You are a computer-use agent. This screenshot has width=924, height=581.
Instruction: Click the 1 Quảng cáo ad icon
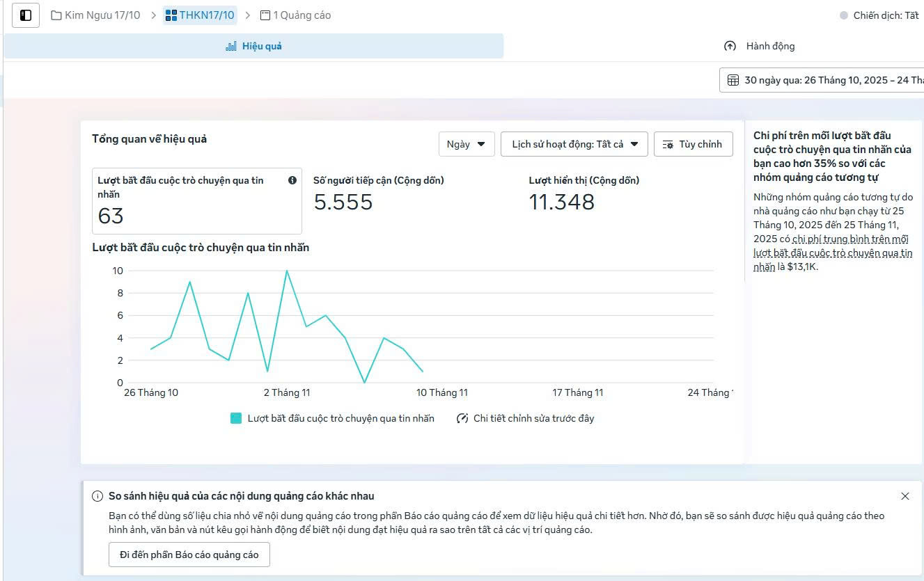pyautogui.click(x=265, y=15)
